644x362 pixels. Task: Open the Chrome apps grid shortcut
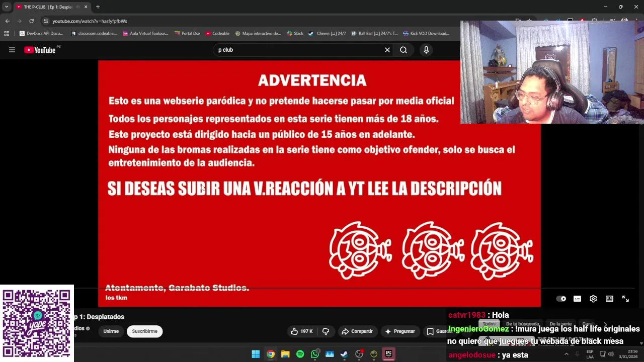(7, 34)
